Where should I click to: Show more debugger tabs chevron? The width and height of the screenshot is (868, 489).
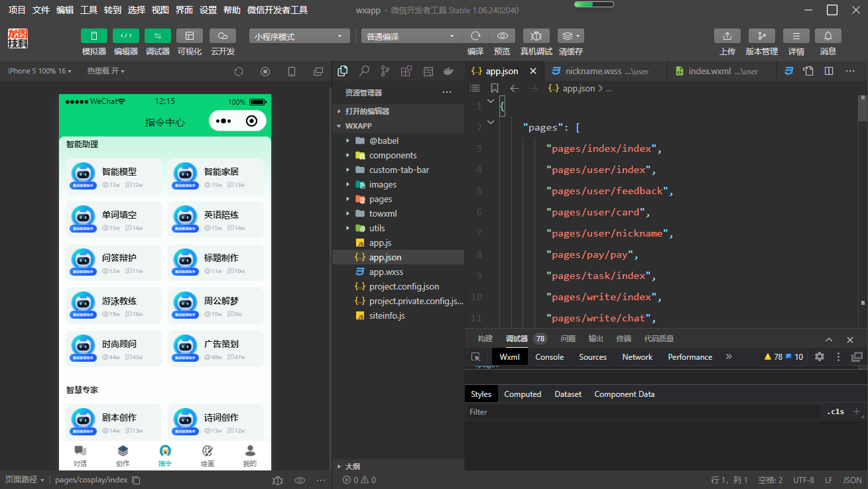pos(729,356)
